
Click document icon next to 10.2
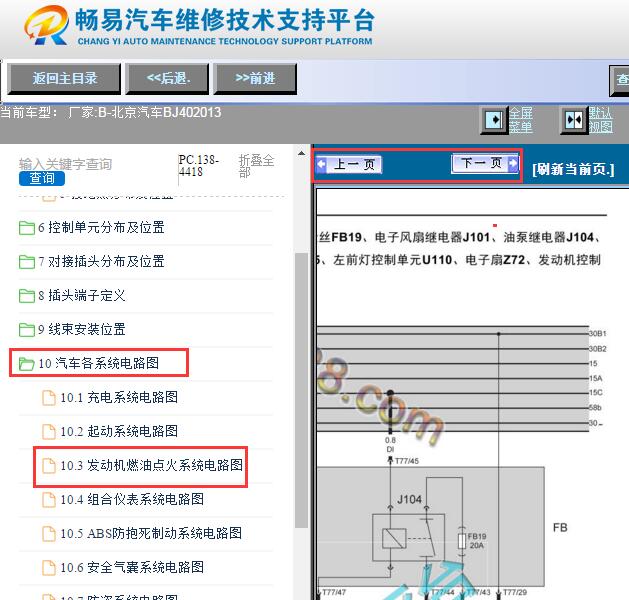[x=49, y=432]
